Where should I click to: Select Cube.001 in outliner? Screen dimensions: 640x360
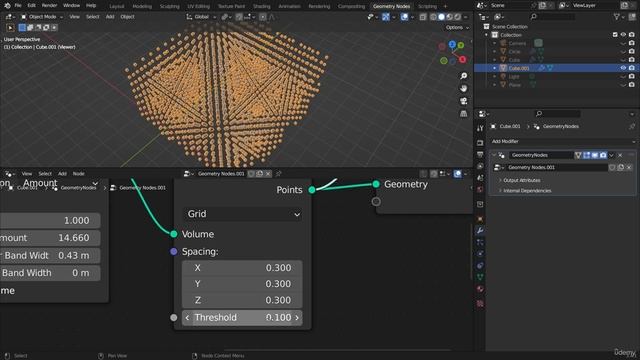(518, 68)
